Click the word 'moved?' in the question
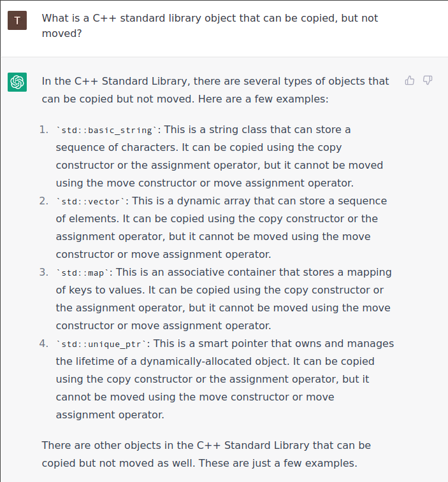Viewport: 448px width, 482px height. (x=62, y=33)
